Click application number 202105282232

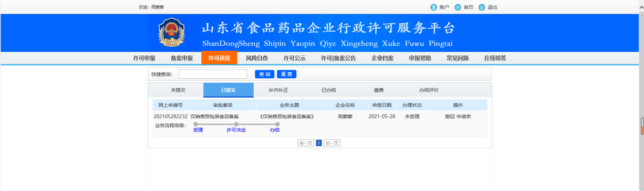point(170,116)
